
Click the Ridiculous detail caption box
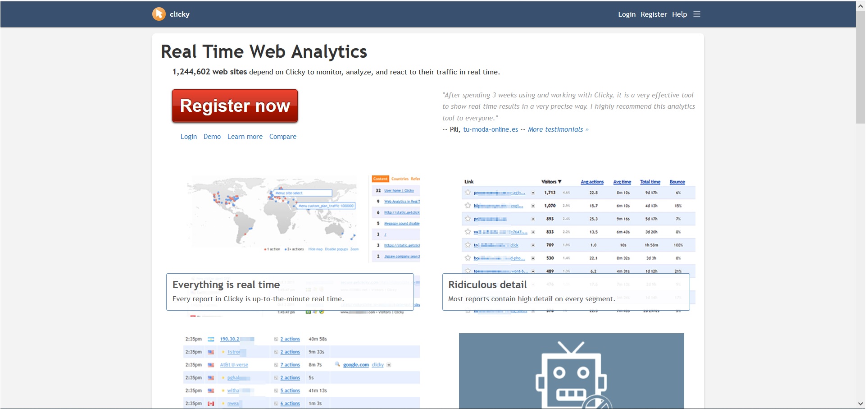point(566,292)
